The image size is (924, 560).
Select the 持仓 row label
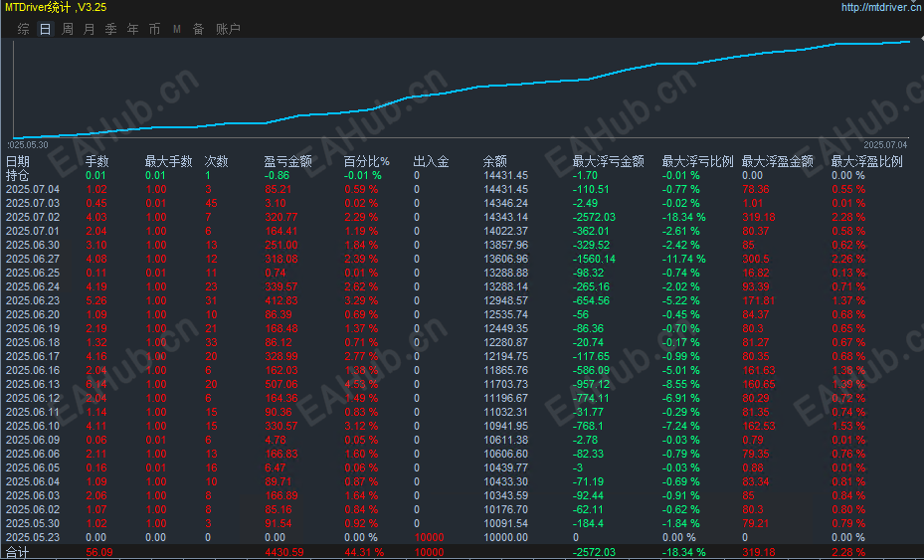click(x=17, y=176)
